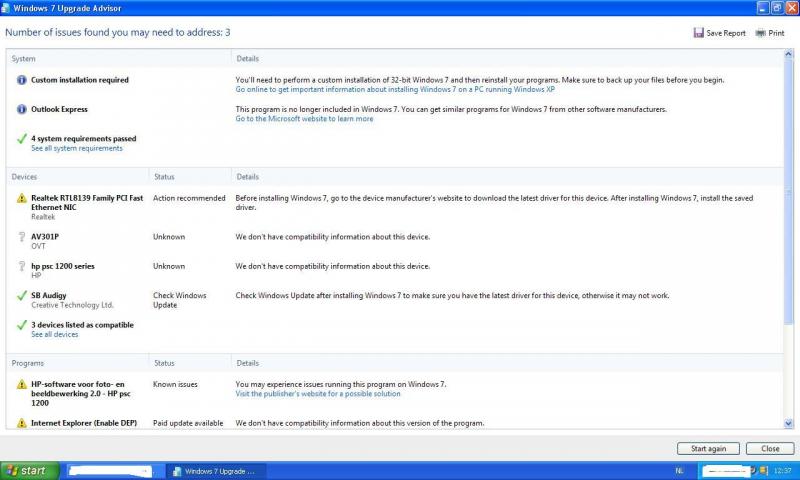Open the 'See all system requirements' link
Viewport: 800px width, 480px height.
click(x=76, y=148)
